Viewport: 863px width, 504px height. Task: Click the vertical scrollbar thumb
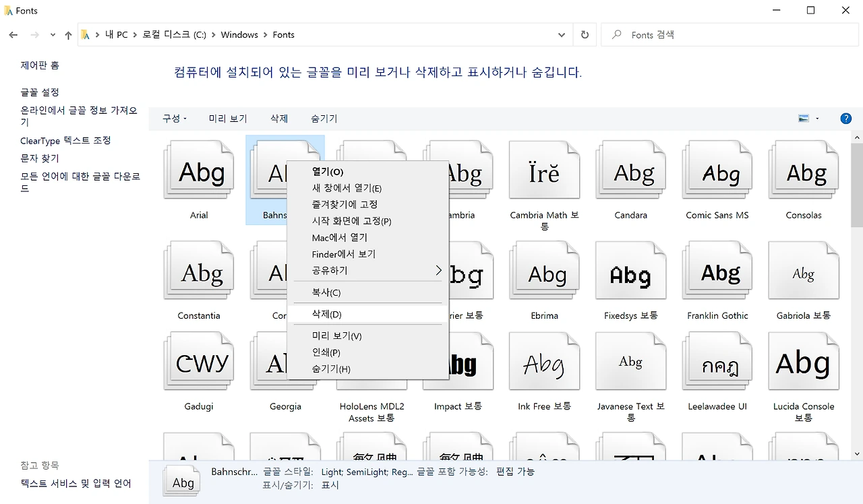pyautogui.click(x=857, y=185)
